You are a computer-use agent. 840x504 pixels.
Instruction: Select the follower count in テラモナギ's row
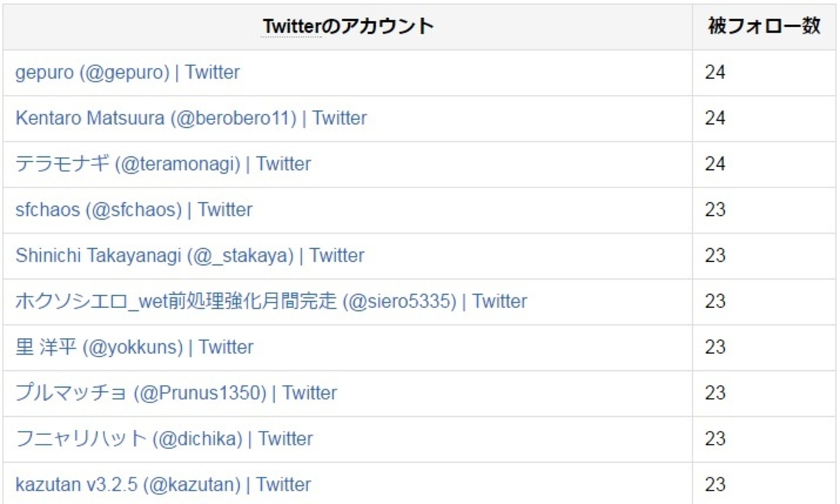coord(715,164)
